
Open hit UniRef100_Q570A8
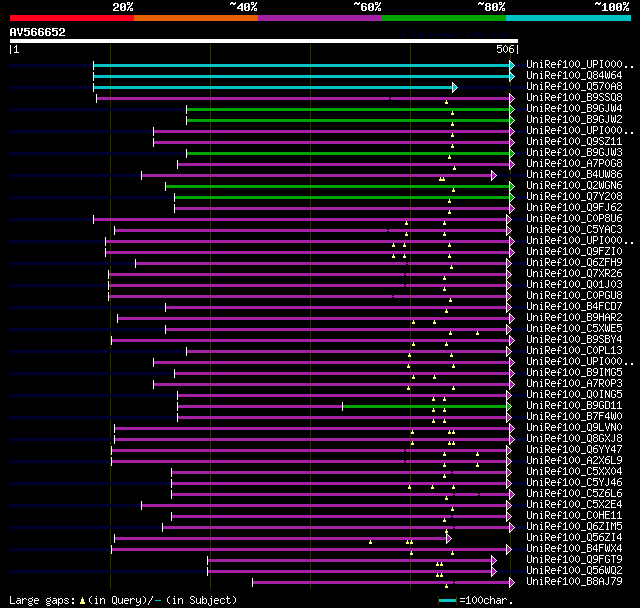point(574,87)
